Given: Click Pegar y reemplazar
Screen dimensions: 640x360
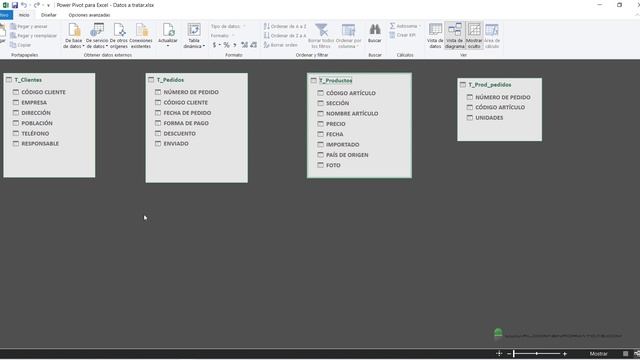Looking at the screenshot, I should [x=33, y=36].
